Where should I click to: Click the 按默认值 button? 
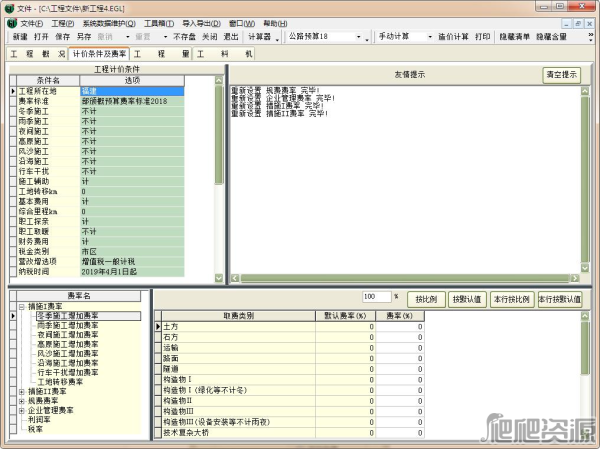(467, 298)
